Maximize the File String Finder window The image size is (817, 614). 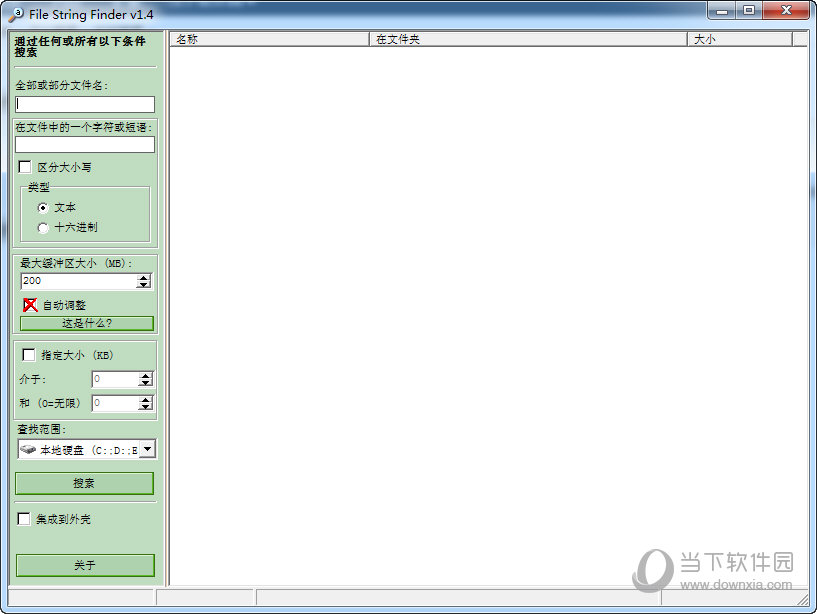click(749, 10)
